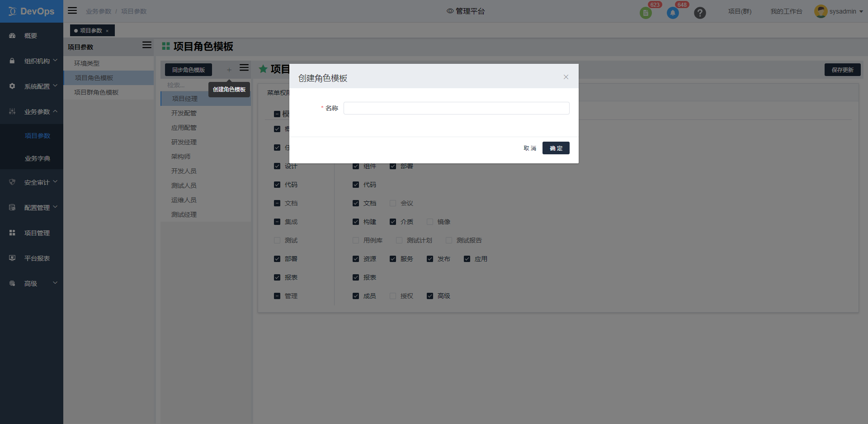Expand the 高级 sidebar menu
868x424 pixels.
pos(55,283)
